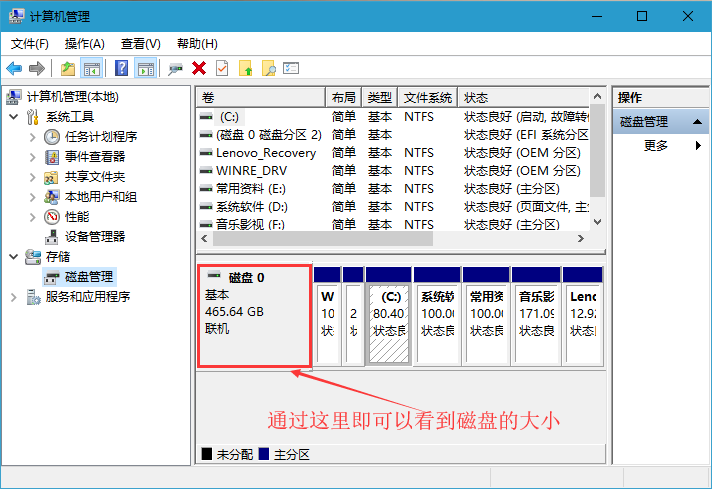Select the 音乐影视 (F:) volume row

[x=393, y=224]
